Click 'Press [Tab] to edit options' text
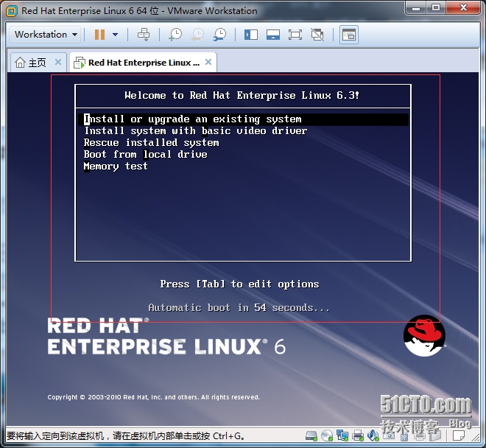The height and width of the screenshot is (448, 486). point(239,284)
